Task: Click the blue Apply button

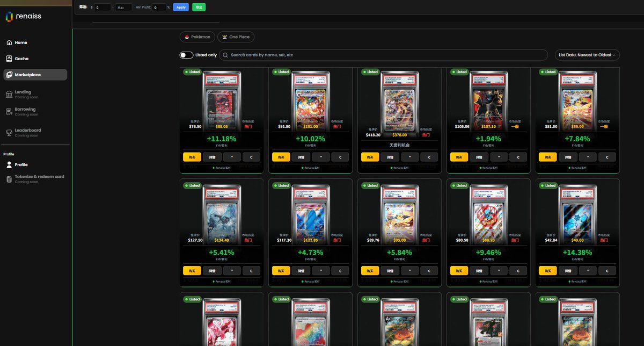Action: (181, 8)
